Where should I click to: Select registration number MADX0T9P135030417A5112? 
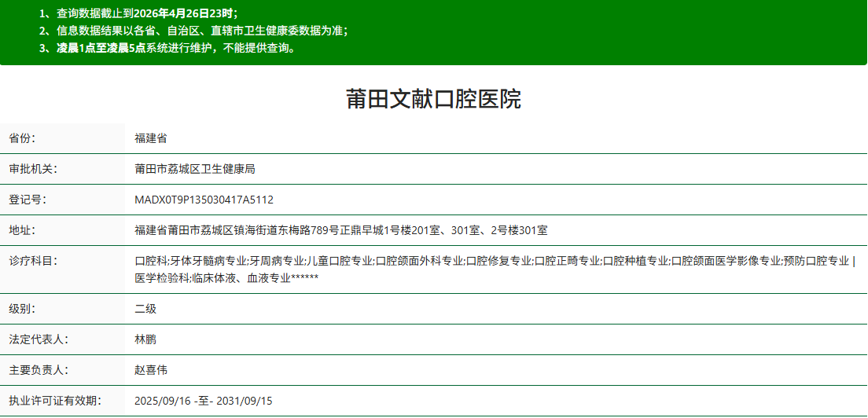(204, 200)
